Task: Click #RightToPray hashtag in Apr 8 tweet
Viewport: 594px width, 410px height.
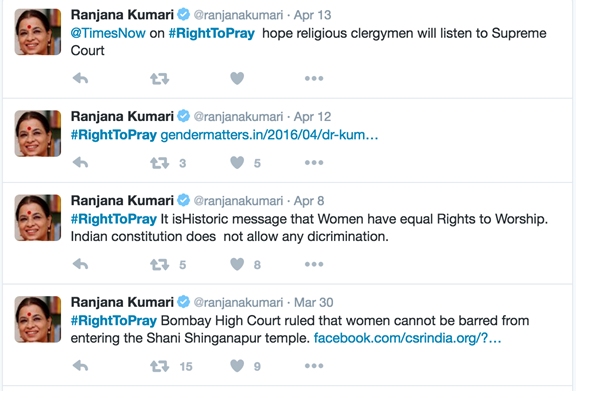Action: pyautogui.click(x=114, y=219)
